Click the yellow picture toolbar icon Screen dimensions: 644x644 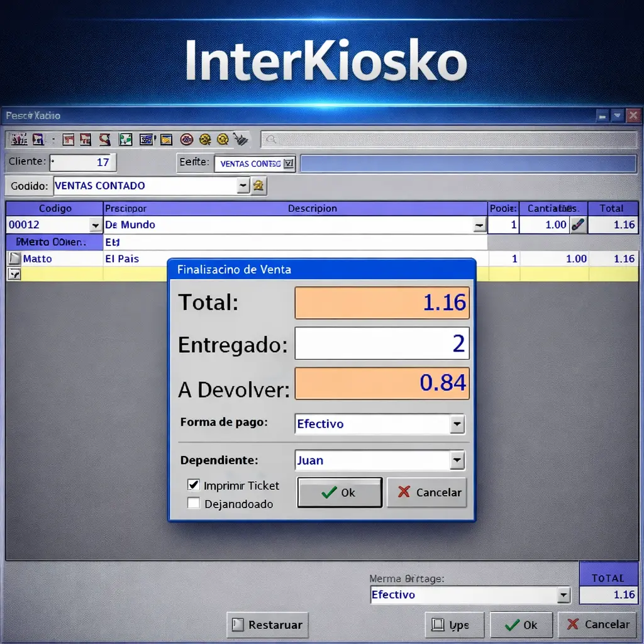(166, 140)
